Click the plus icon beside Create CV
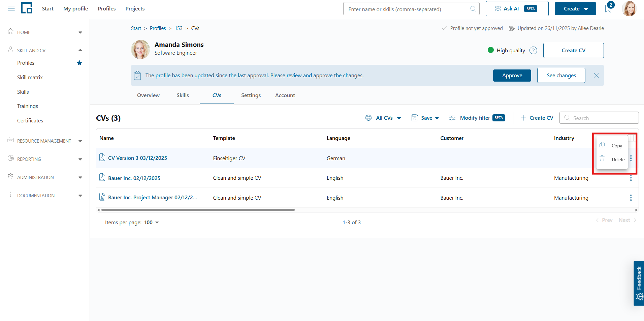The width and height of the screenshot is (644, 321). (x=523, y=118)
